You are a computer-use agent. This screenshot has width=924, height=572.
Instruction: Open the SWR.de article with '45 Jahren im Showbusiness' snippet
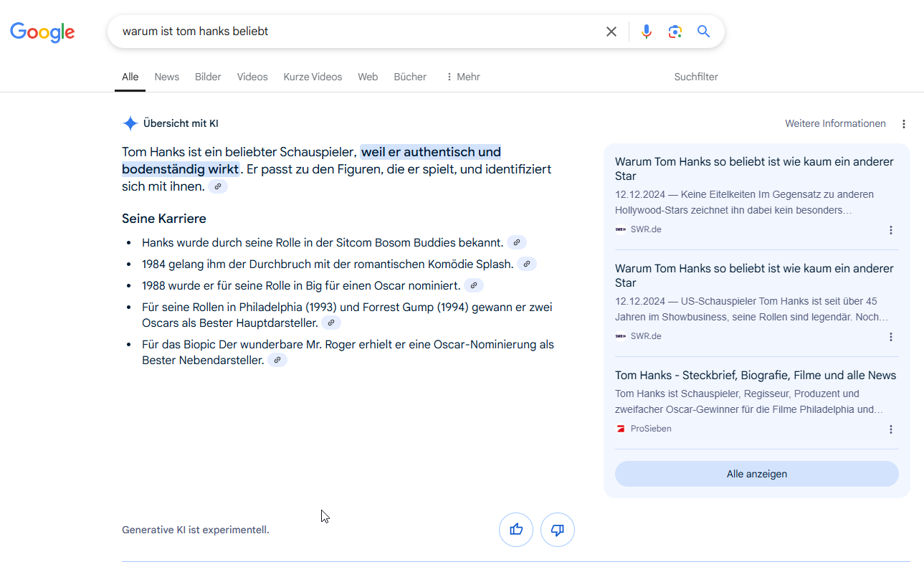[754, 276]
